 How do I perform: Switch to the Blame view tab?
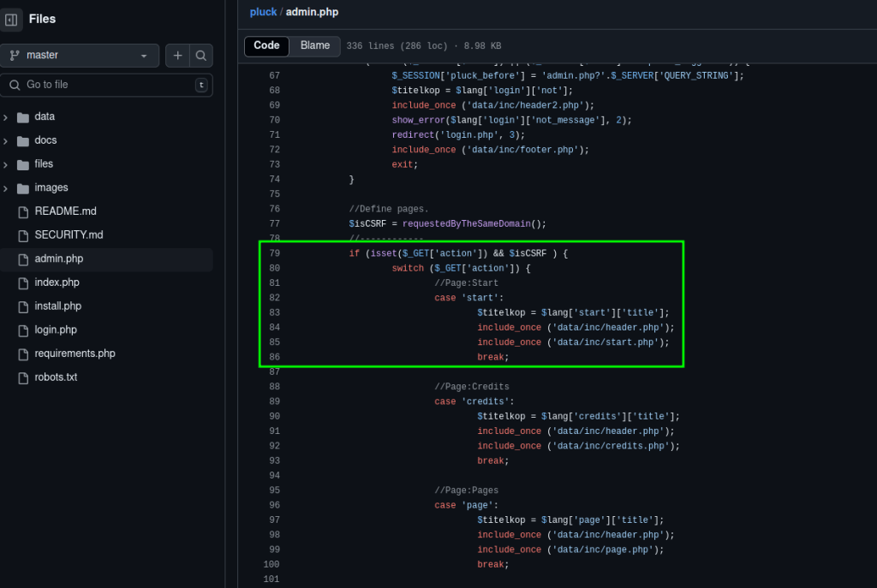[315, 45]
